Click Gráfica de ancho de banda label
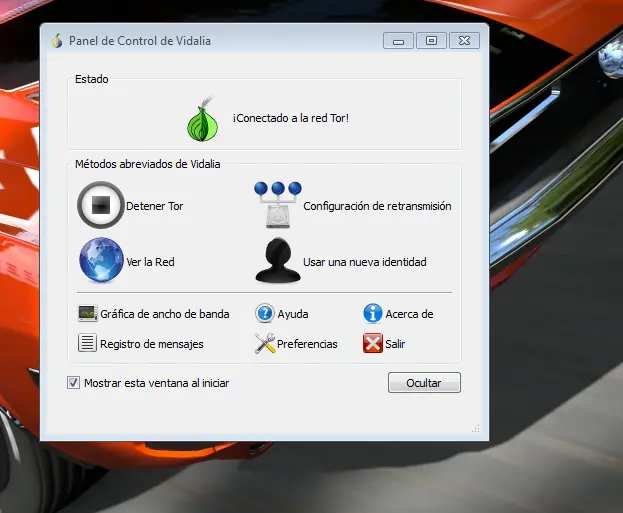 pyautogui.click(x=165, y=314)
